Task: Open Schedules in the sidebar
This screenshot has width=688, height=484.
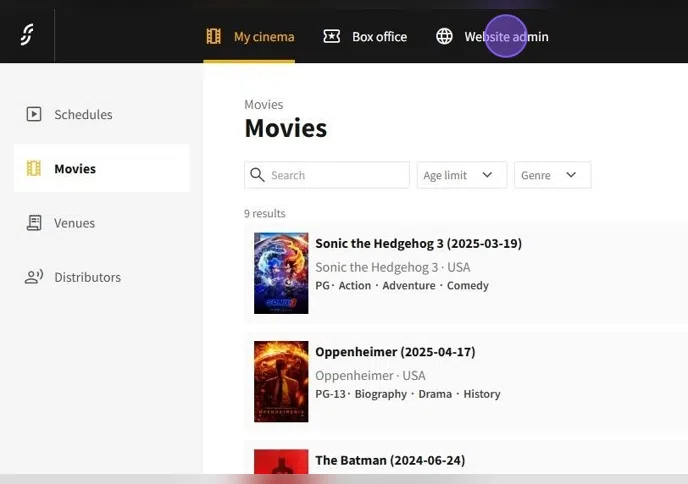Action: click(x=83, y=114)
